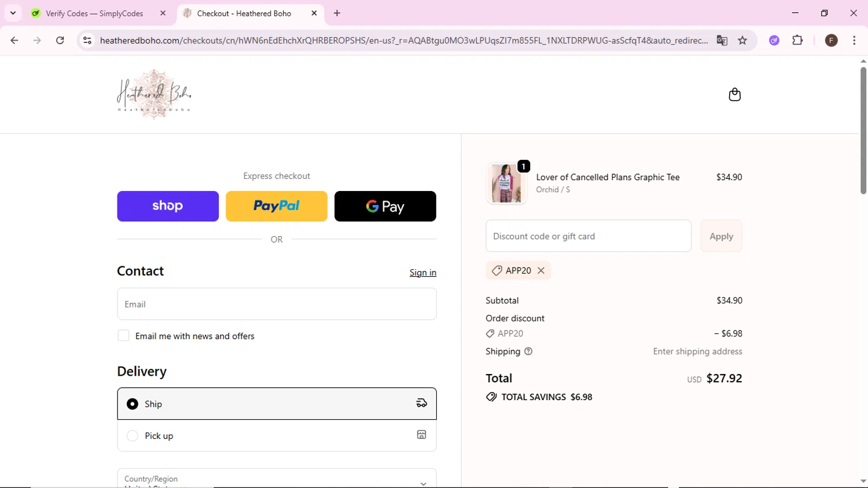
Task: Click the Heathered Boho logo
Action: click(x=154, y=94)
